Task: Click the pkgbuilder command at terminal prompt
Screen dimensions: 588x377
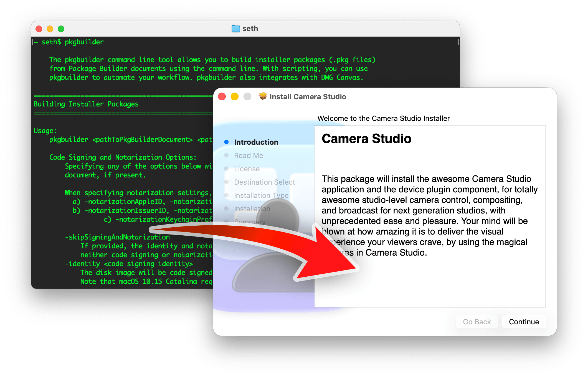Action: 84,42
